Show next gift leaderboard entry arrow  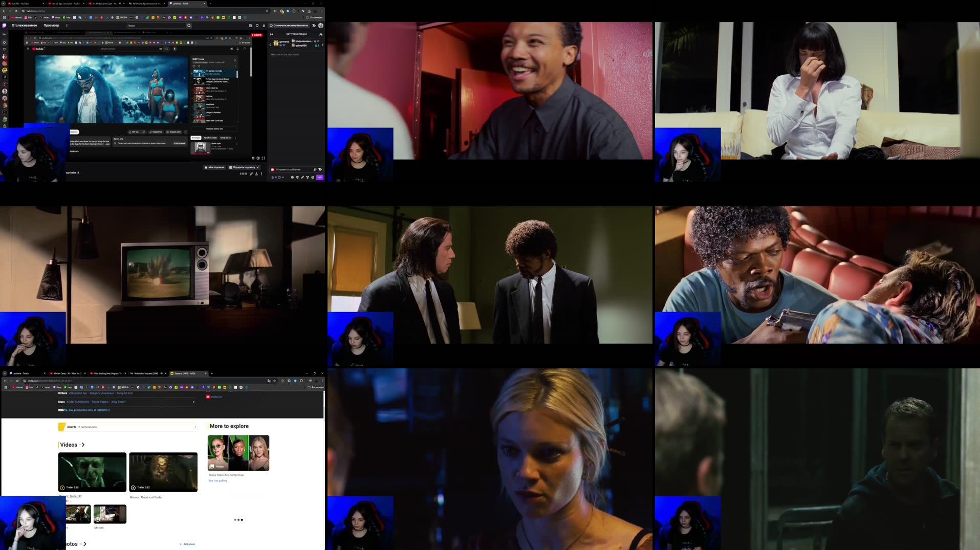[322, 45]
